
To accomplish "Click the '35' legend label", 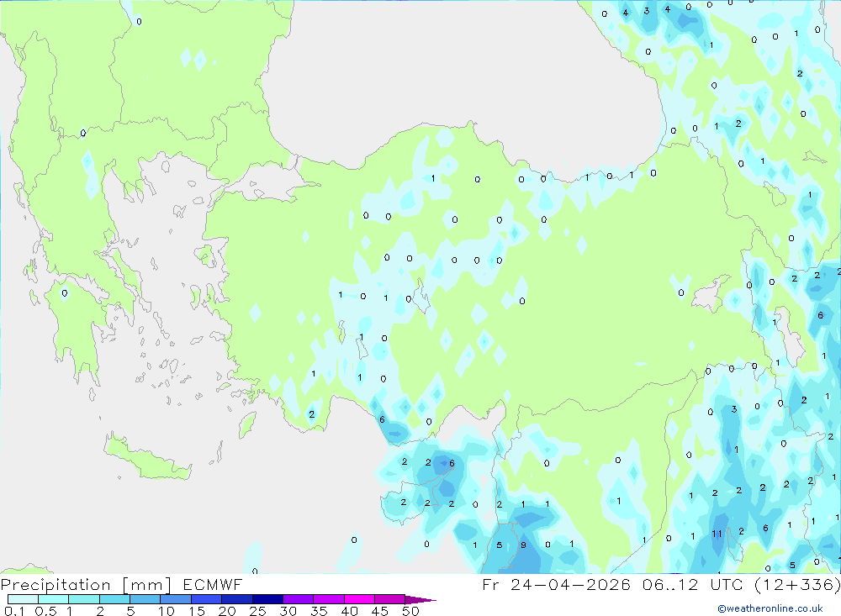I will tap(319, 611).
